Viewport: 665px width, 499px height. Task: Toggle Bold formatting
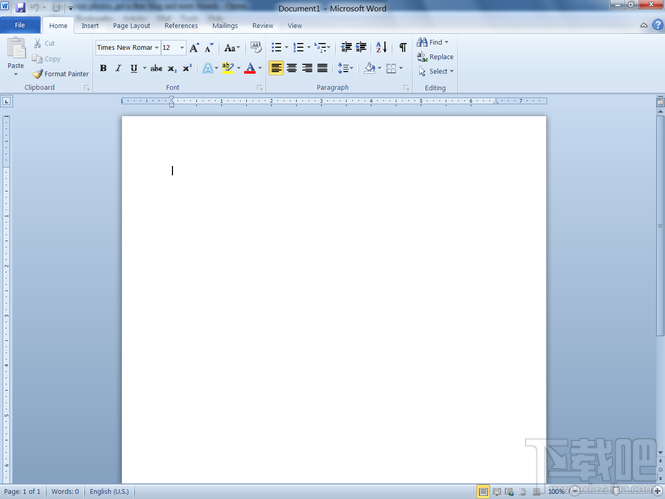(x=103, y=68)
